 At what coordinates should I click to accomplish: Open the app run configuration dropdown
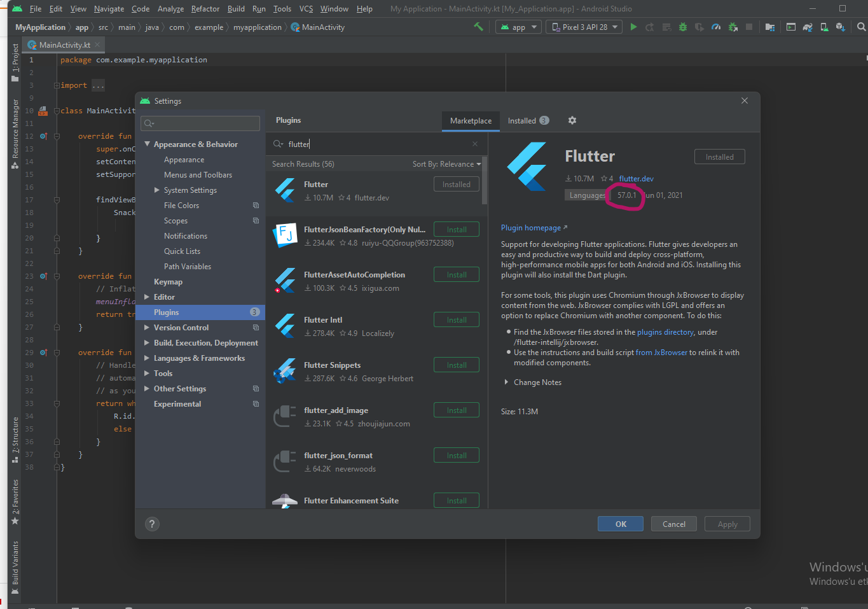click(519, 27)
